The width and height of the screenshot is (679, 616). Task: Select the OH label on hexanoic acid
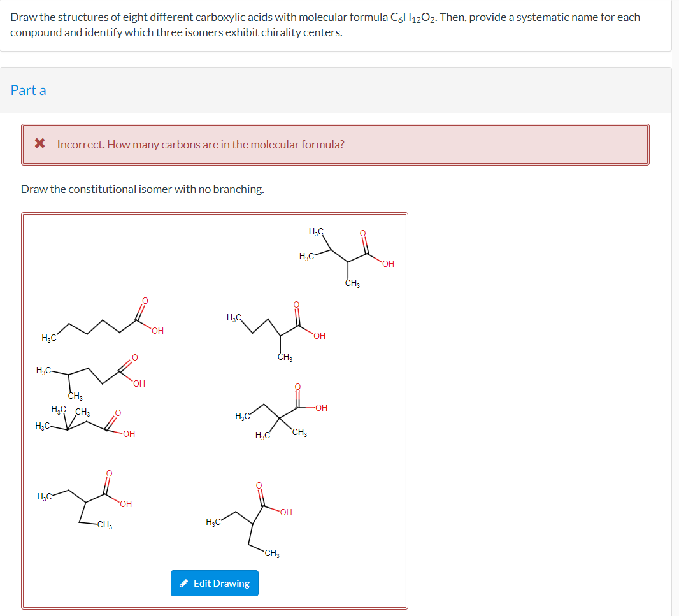(x=157, y=330)
